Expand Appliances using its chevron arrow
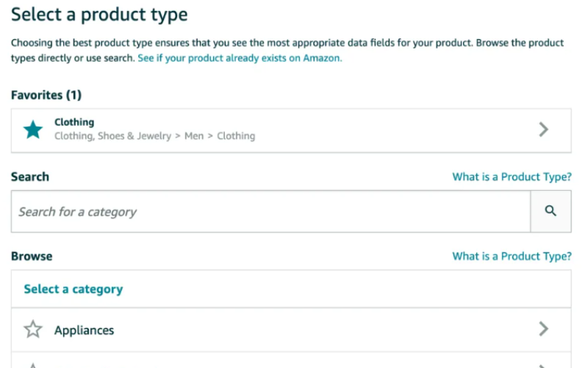588x368 pixels. coord(543,329)
